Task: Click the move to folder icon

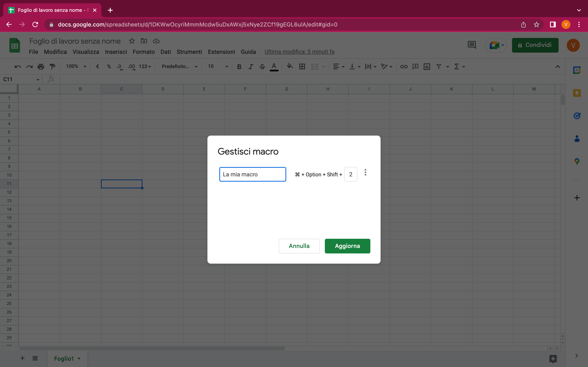Action: 144,41
